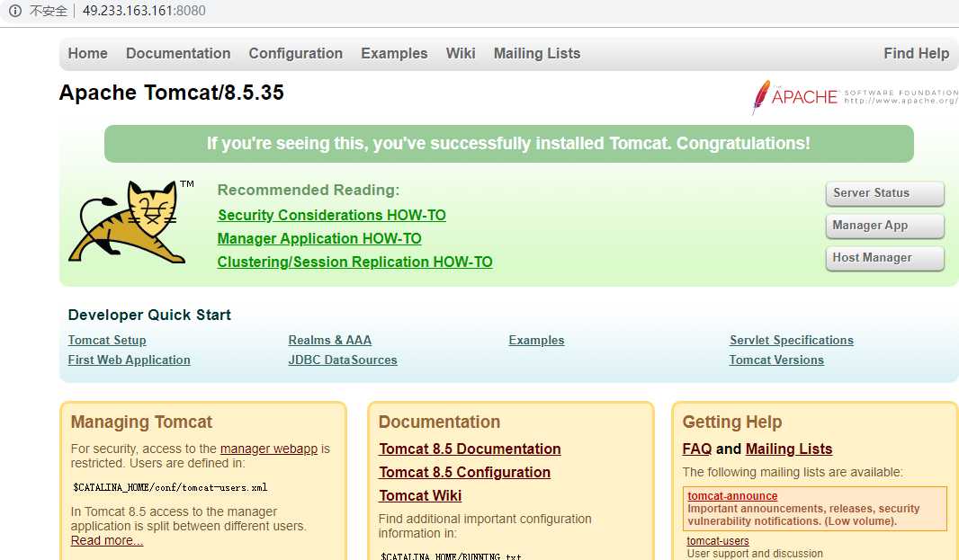Click the Manager App button
The width and height of the screenshot is (959, 560).
[884, 226]
